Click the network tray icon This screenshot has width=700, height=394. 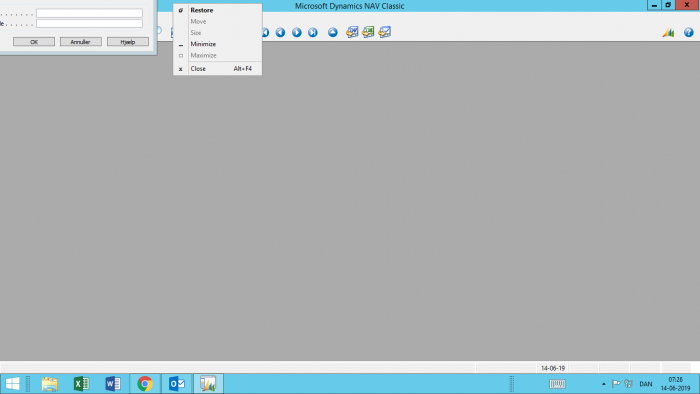click(x=629, y=383)
